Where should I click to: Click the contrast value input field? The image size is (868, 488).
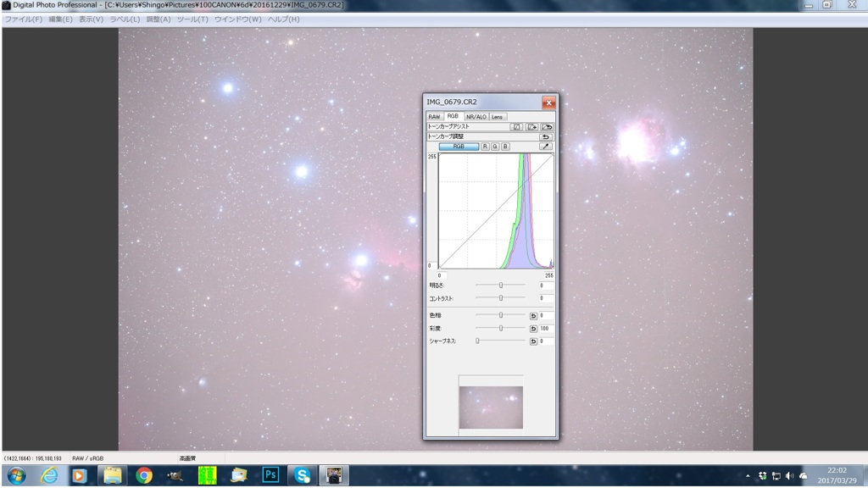(546, 298)
